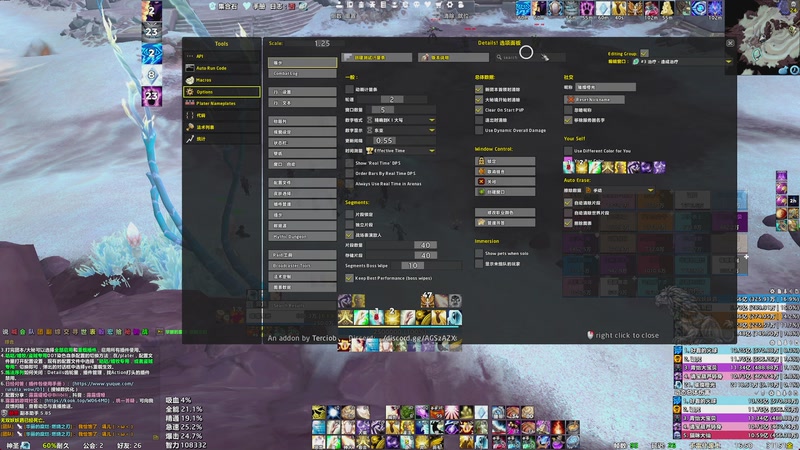The width and height of the screenshot is (800, 450).
Task: Click the Reset Nickname button
Action: point(595,99)
